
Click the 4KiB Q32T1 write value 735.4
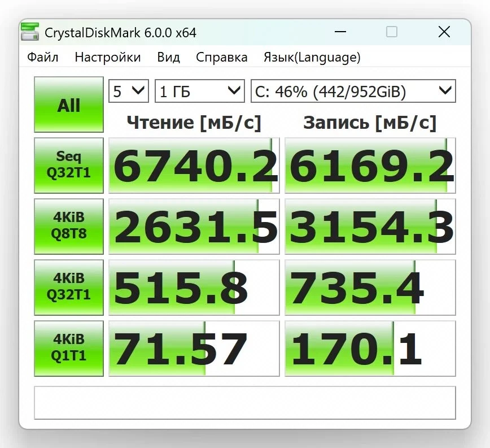click(370, 288)
